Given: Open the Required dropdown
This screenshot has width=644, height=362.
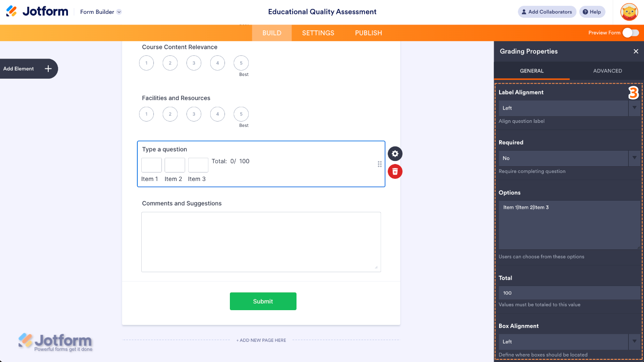Looking at the screenshot, I should click(x=635, y=158).
